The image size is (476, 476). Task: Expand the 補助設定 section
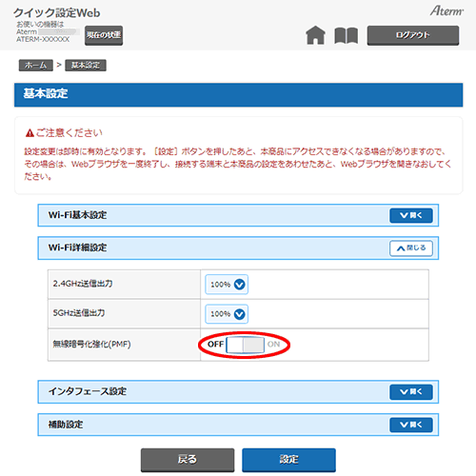click(x=411, y=425)
